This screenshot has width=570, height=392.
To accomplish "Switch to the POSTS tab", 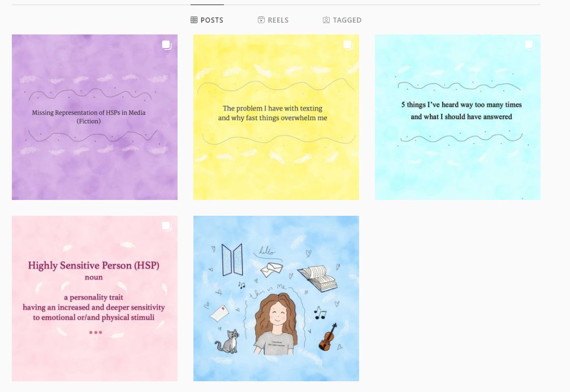I will click(207, 20).
